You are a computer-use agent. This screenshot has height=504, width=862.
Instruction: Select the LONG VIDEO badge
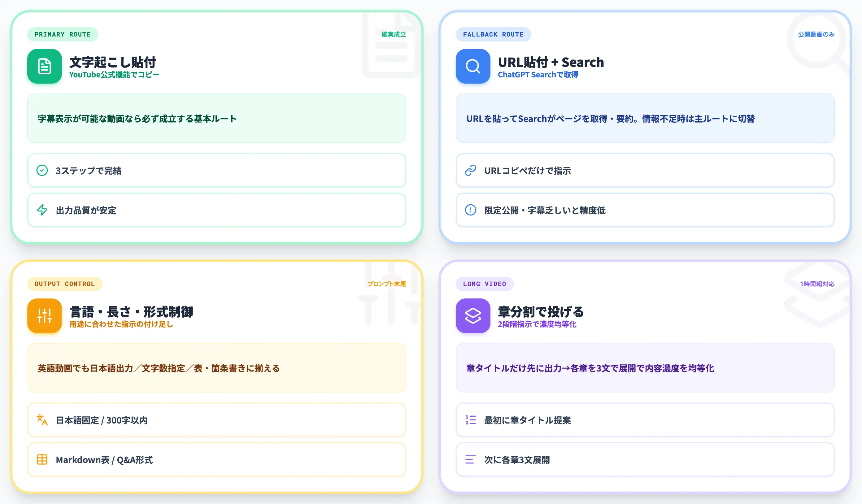coord(485,284)
